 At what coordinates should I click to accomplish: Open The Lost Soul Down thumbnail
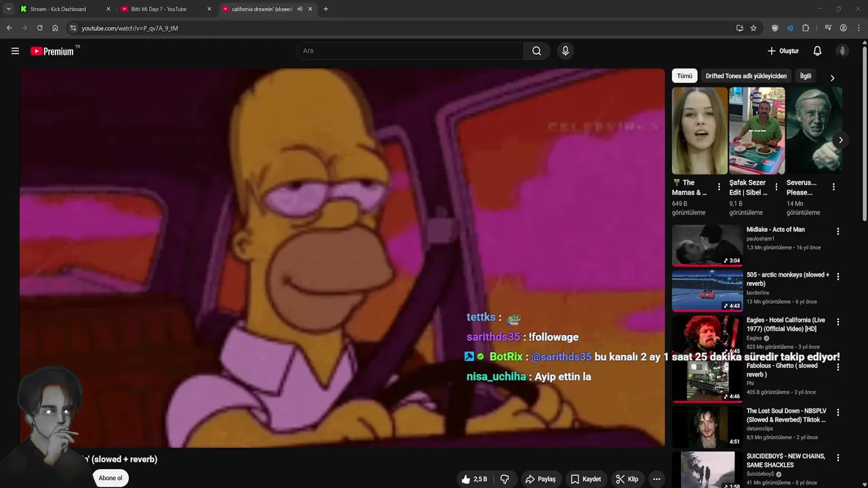click(707, 426)
